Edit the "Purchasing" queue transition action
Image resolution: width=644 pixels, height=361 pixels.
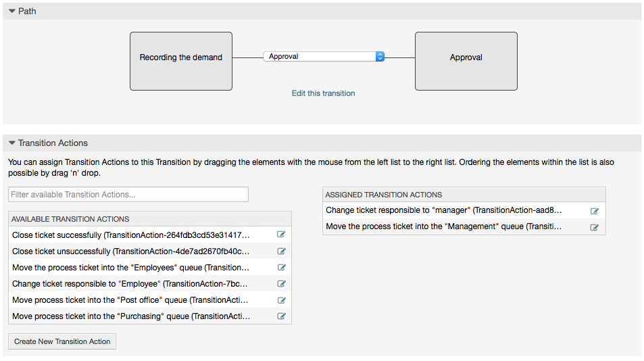(281, 316)
